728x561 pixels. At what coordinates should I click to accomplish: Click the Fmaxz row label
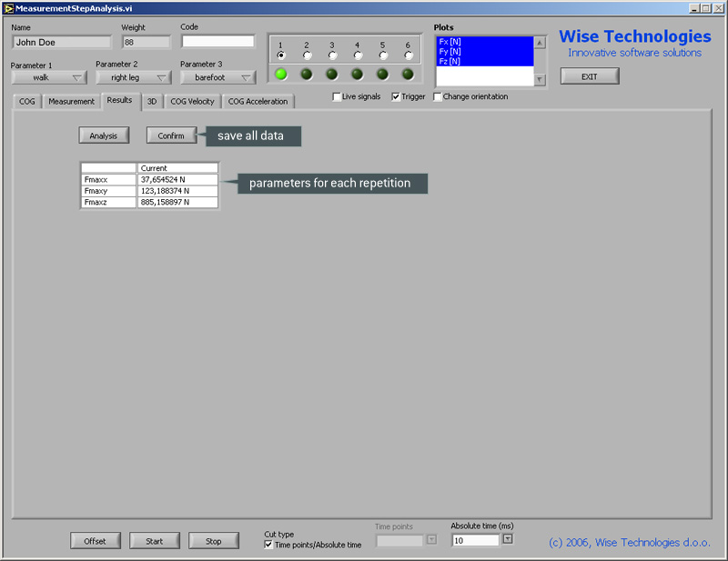click(x=108, y=202)
